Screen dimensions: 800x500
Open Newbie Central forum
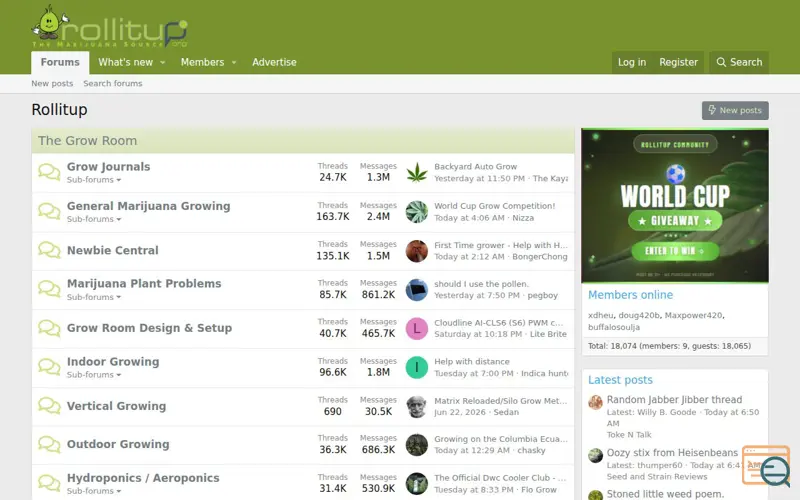click(113, 251)
